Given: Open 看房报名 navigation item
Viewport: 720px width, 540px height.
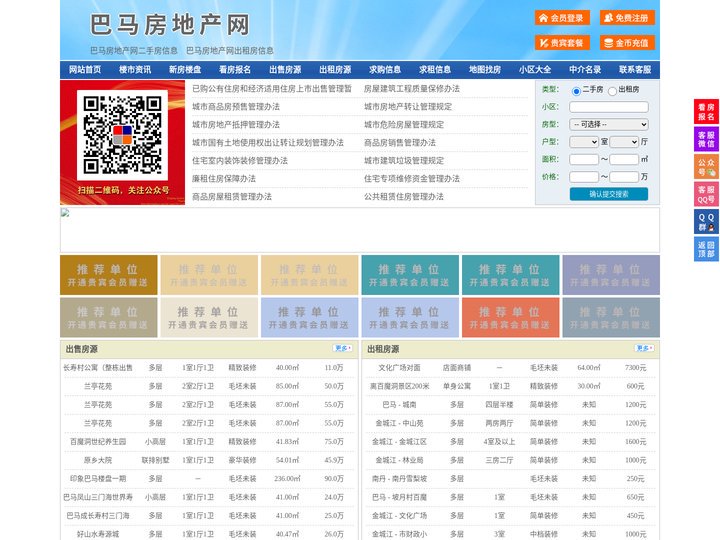Looking at the screenshot, I should coord(235,70).
